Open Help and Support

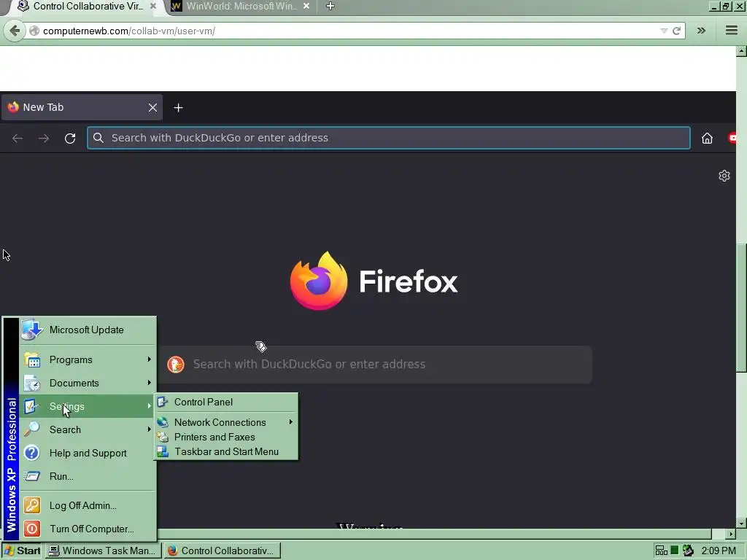[88, 453]
